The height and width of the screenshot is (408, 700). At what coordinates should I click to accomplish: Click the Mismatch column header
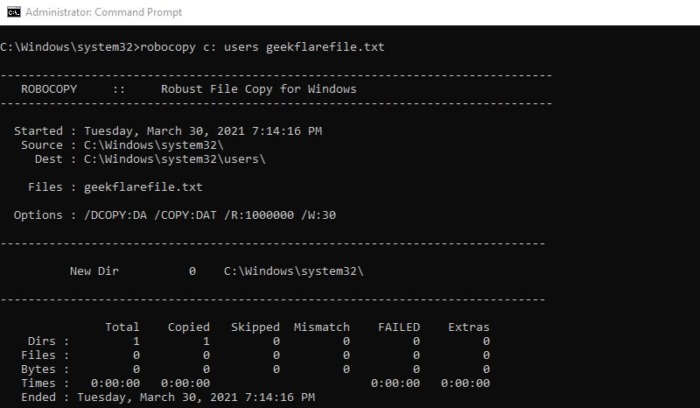(321, 327)
